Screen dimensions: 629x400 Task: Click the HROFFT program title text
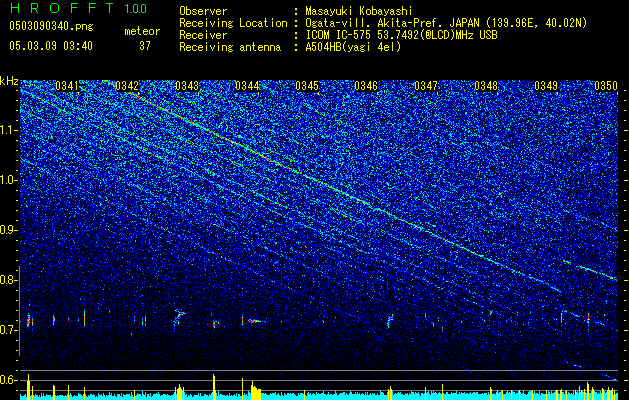[62, 8]
